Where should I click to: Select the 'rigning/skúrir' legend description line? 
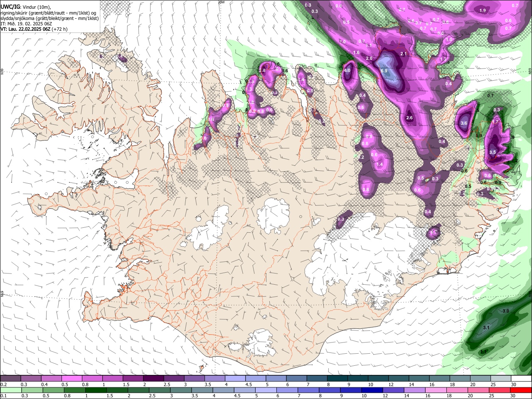tap(49, 12)
